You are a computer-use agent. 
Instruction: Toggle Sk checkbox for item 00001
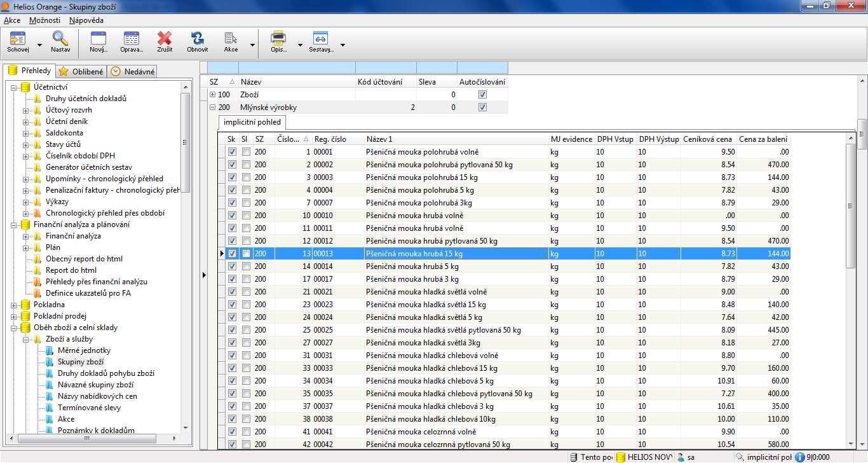[232, 152]
